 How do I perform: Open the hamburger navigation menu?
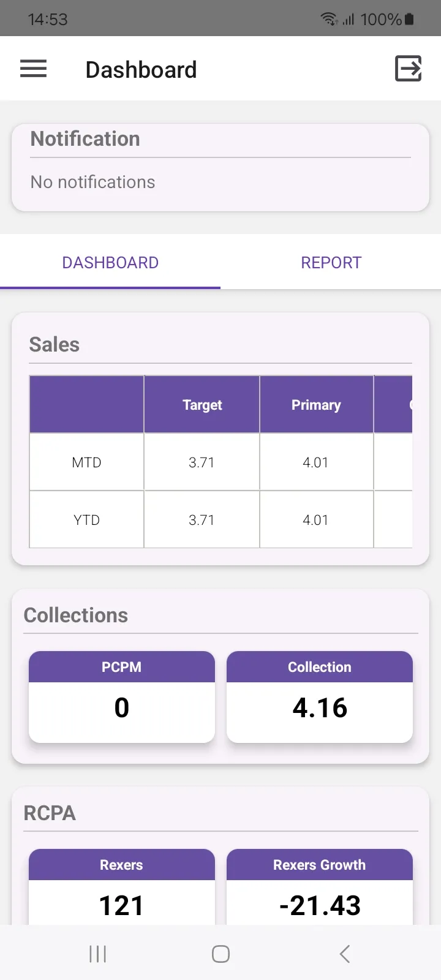[x=34, y=69]
